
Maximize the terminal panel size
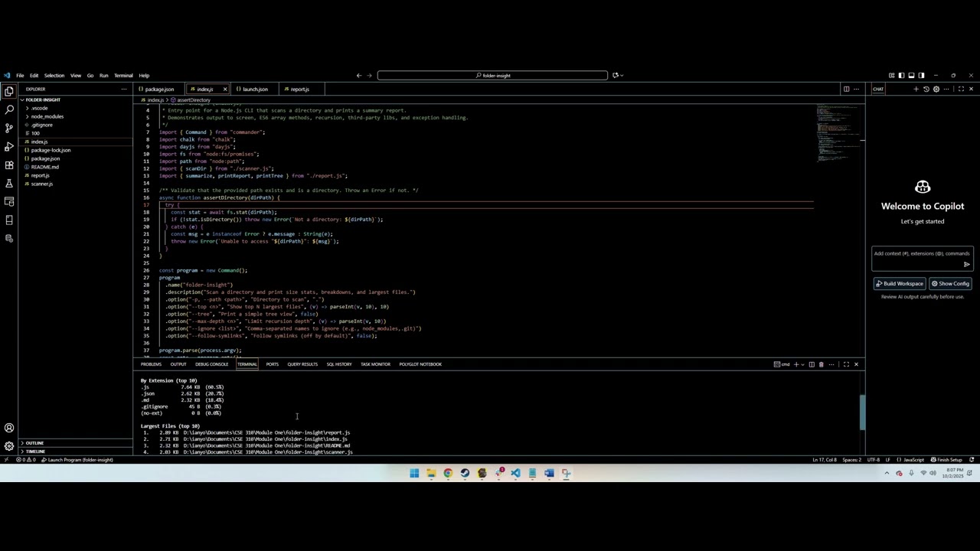846,364
